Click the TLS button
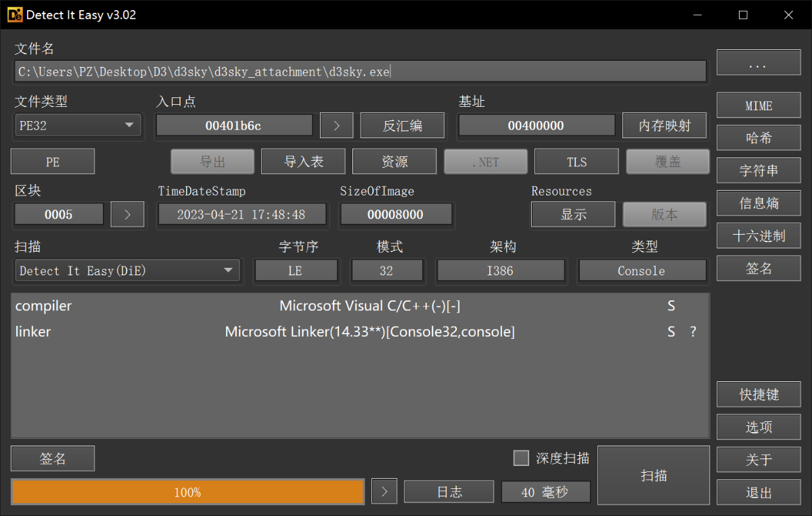812x516 pixels. point(577,162)
